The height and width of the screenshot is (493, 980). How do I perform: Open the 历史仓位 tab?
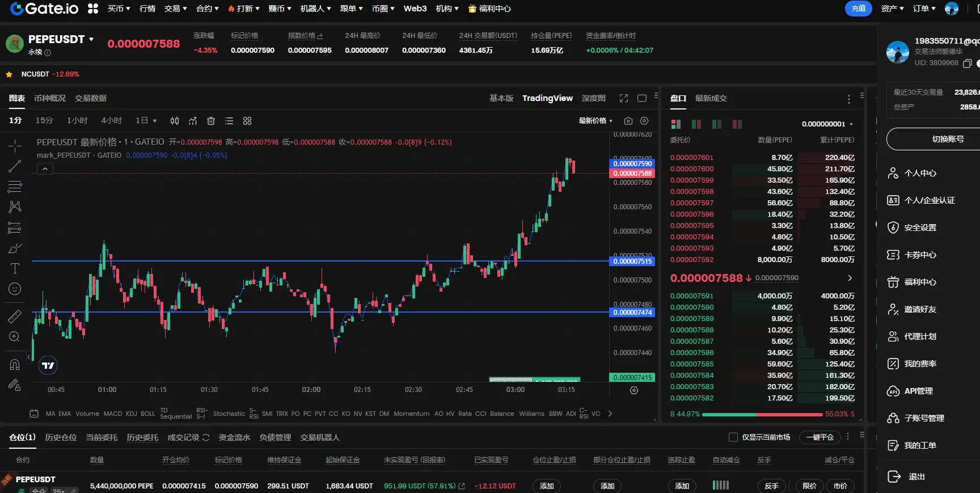61,437
